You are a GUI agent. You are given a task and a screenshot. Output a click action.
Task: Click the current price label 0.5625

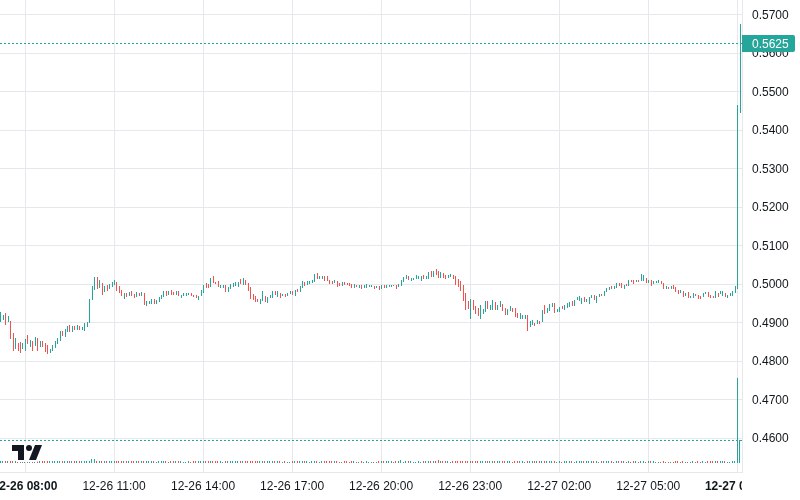(769, 43)
